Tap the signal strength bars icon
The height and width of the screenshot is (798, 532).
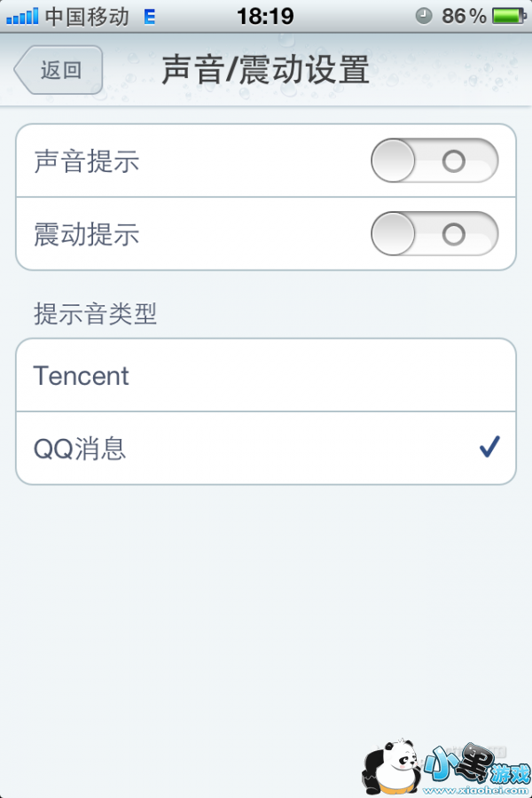pyautogui.click(x=21, y=16)
